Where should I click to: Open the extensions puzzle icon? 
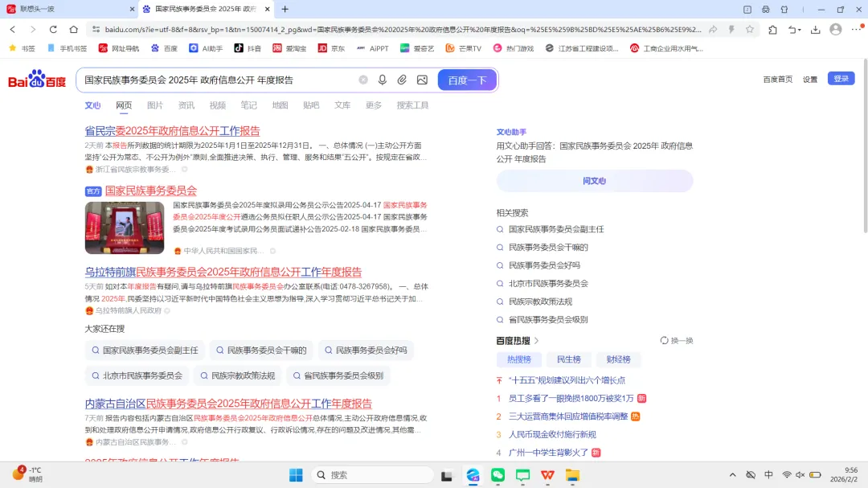pyautogui.click(x=773, y=30)
